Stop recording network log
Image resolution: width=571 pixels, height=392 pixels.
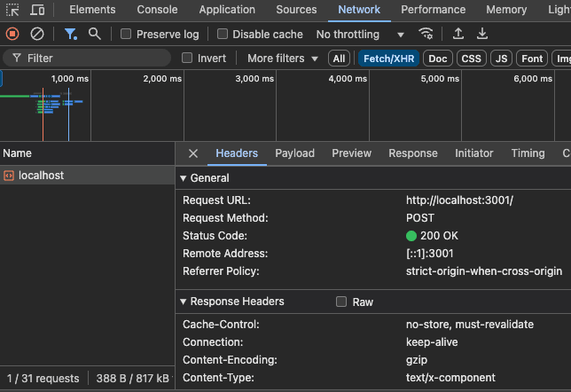[12, 34]
